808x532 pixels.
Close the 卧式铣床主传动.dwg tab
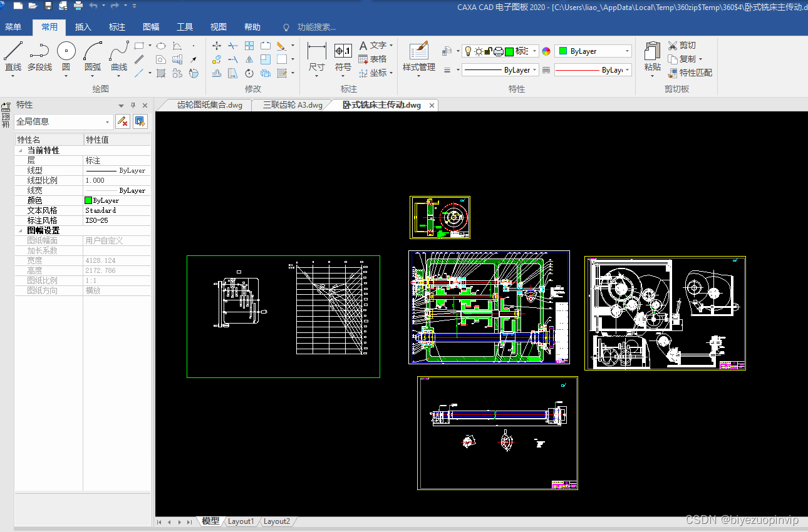432,105
